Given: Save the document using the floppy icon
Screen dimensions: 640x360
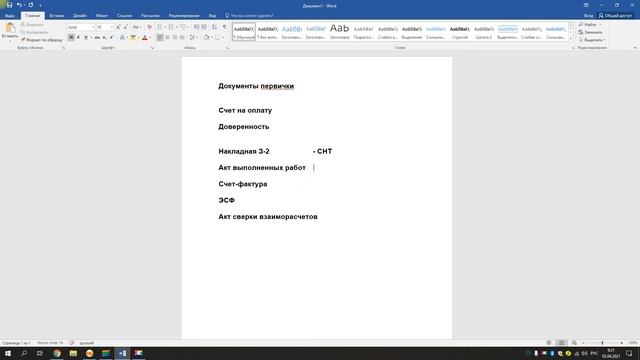Looking at the screenshot, I should [9, 5].
